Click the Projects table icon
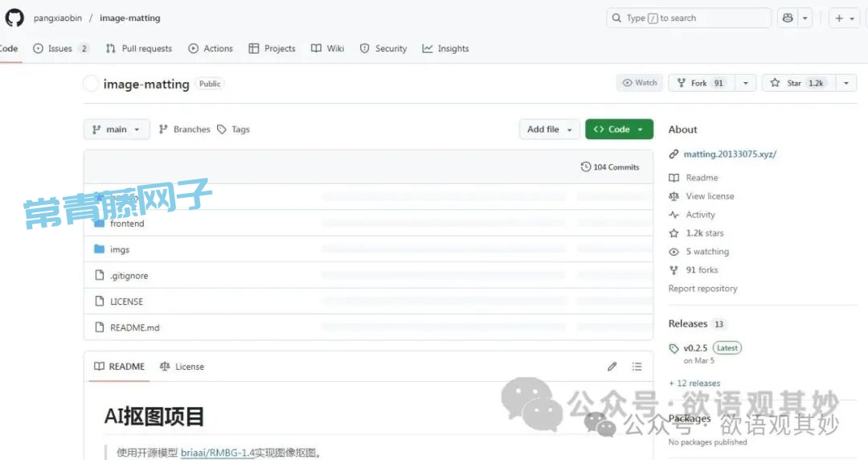868x460 pixels. 253,48
